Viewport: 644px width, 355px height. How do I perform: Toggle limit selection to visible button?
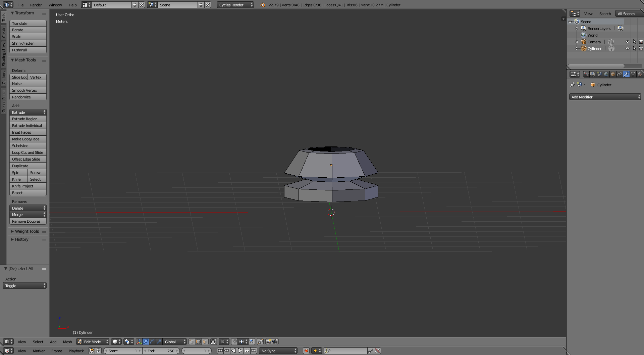tap(213, 342)
